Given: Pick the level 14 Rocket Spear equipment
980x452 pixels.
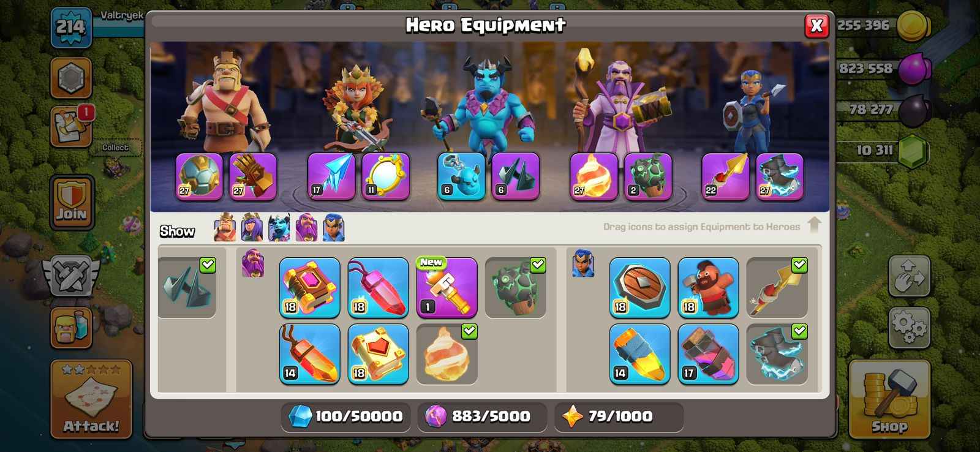Looking at the screenshot, I should 639,354.
